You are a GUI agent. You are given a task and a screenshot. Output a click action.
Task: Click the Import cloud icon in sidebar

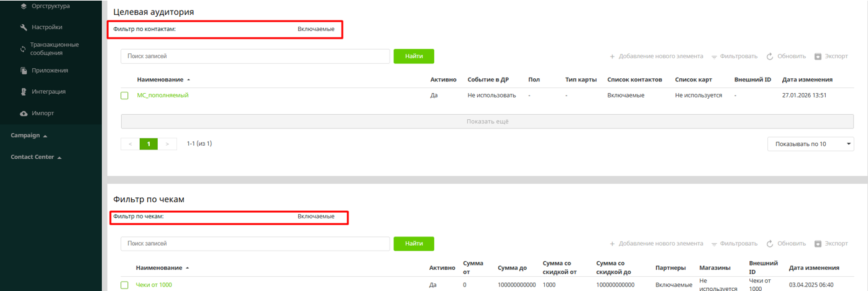click(x=24, y=114)
